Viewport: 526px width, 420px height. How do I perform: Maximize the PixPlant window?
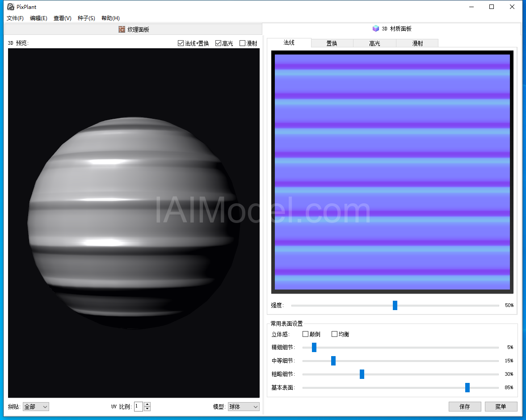[x=492, y=7]
